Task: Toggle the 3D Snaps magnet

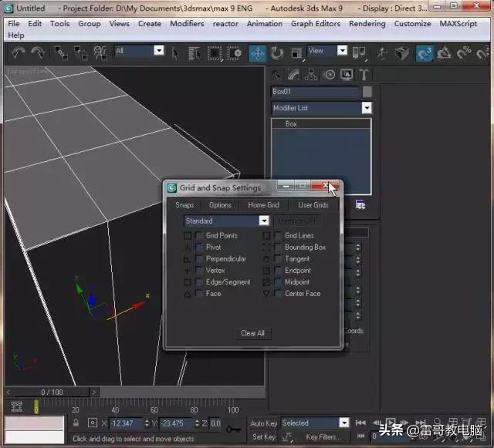Action: pyautogui.click(x=424, y=53)
